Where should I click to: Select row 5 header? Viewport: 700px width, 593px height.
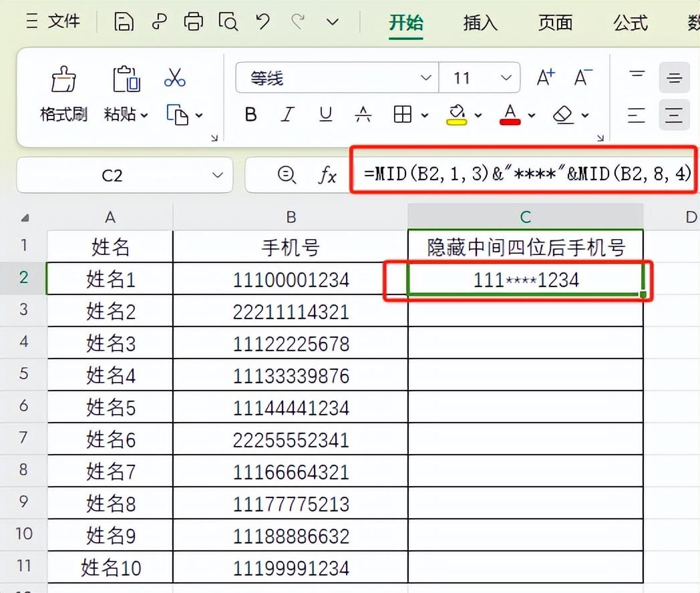(23, 375)
